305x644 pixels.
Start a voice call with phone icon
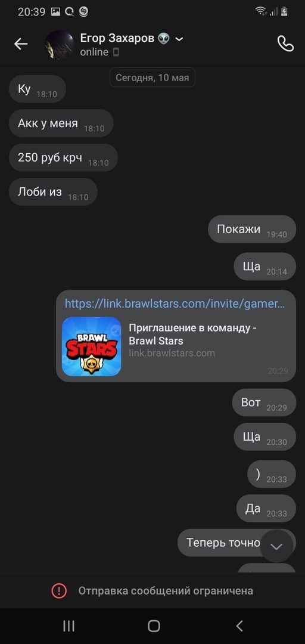pyautogui.click(x=286, y=44)
